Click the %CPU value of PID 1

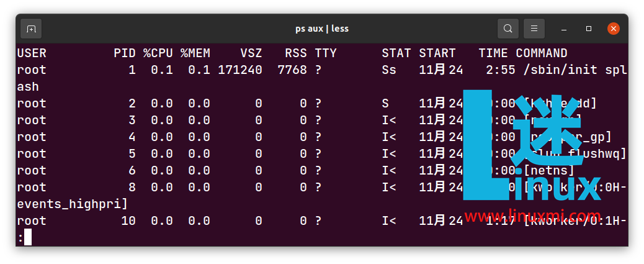(x=162, y=70)
